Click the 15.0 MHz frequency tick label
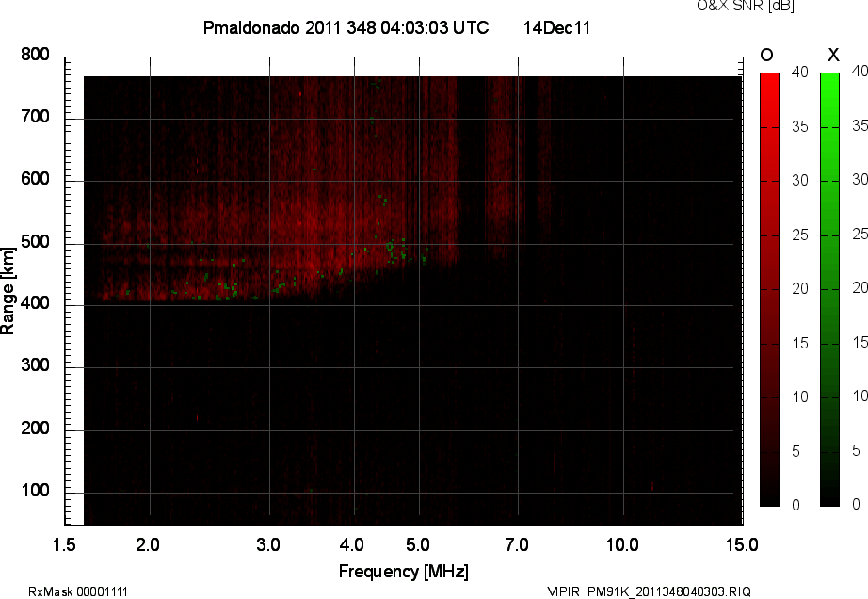 click(742, 544)
